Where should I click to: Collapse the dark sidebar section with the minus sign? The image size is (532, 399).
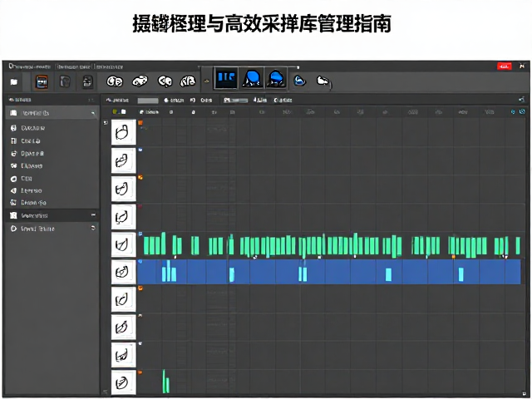coord(93,215)
